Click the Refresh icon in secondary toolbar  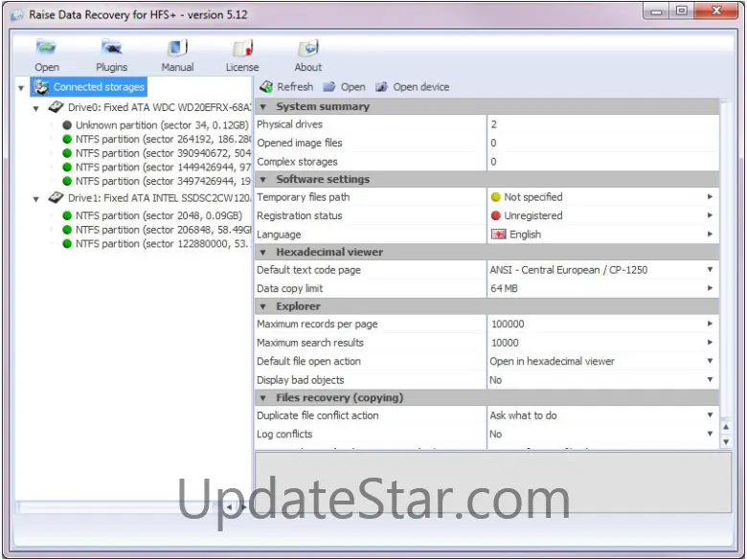[x=266, y=87]
